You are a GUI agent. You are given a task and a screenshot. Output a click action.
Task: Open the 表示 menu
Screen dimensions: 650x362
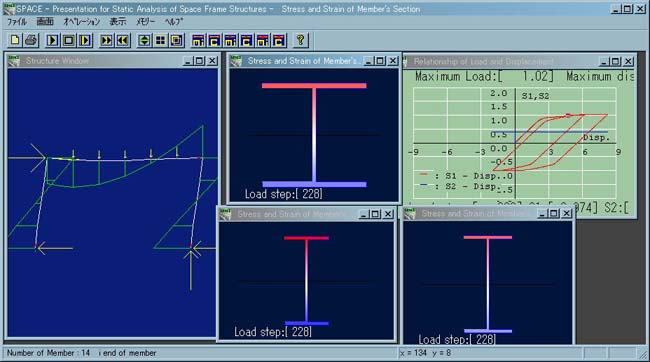[118, 22]
